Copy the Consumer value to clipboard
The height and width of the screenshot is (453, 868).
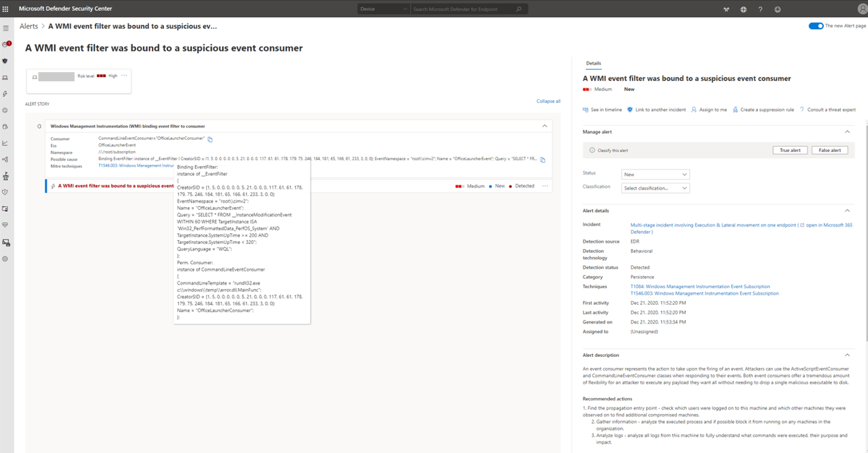(x=210, y=139)
